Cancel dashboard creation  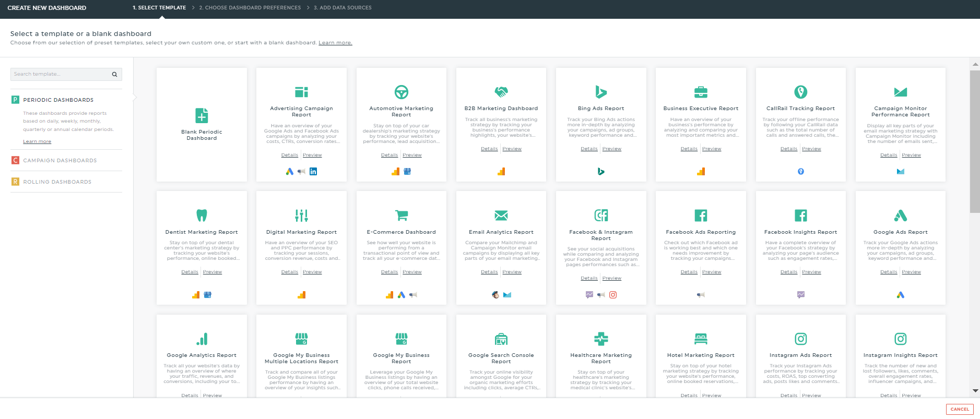(x=960, y=410)
